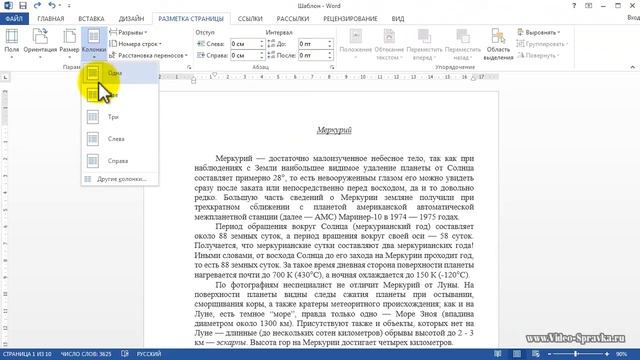
Task: Switch to the ВСТАВКА tab
Action: click(91, 19)
